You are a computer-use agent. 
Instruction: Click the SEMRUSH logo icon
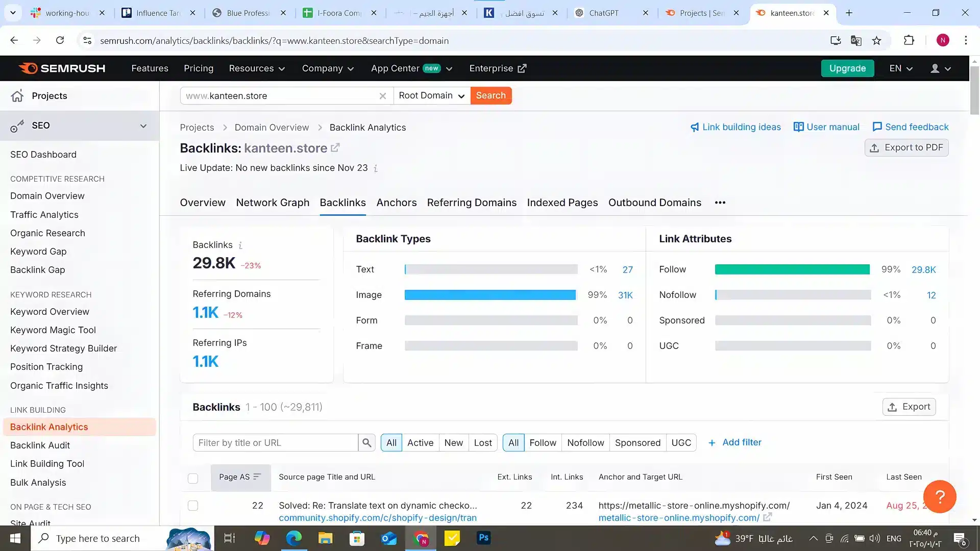pos(29,68)
